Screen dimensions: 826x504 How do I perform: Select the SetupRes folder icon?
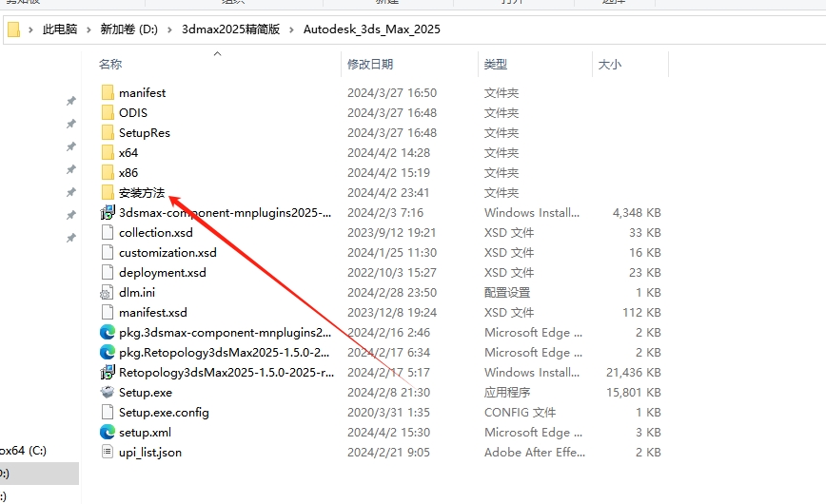pyautogui.click(x=108, y=133)
